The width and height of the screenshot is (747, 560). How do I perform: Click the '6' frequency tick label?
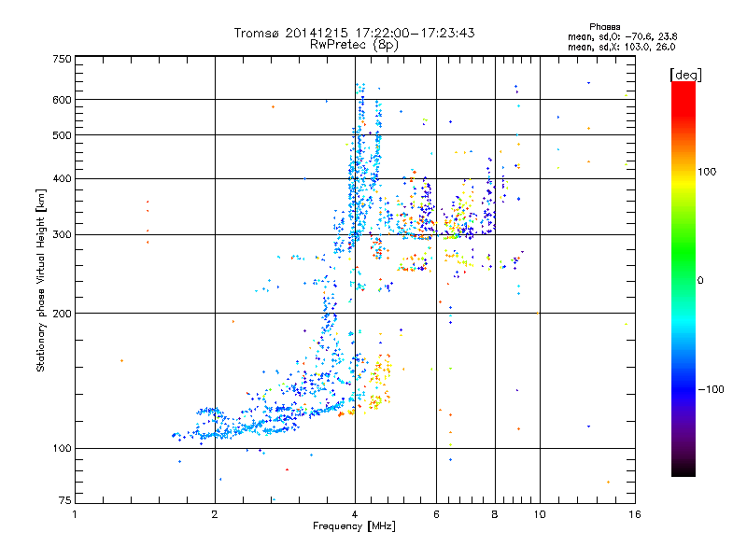436,514
